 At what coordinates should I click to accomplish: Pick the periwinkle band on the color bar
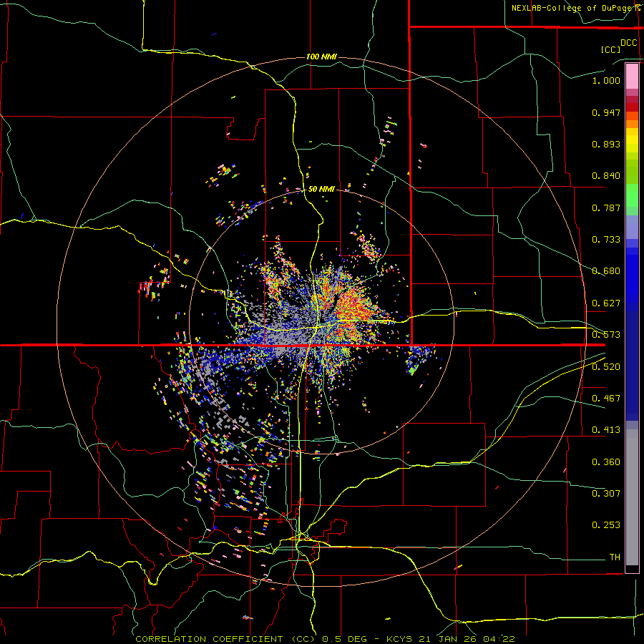click(632, 227)
